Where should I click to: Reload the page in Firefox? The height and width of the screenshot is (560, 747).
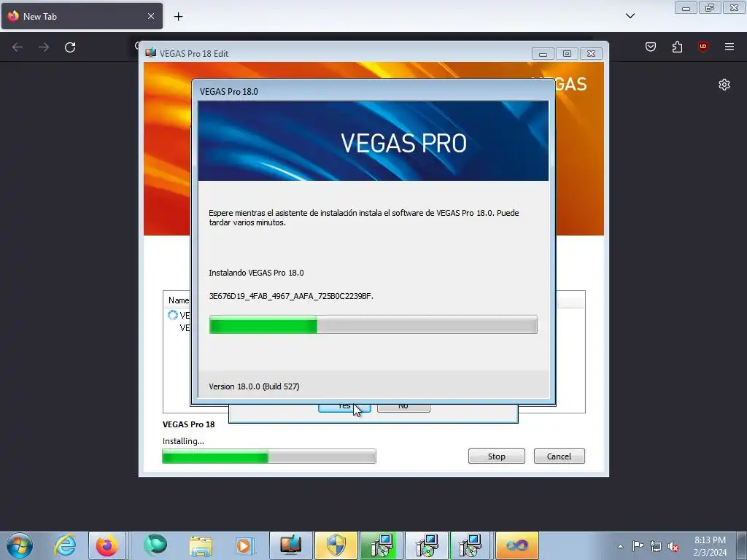tap(70, 47)
